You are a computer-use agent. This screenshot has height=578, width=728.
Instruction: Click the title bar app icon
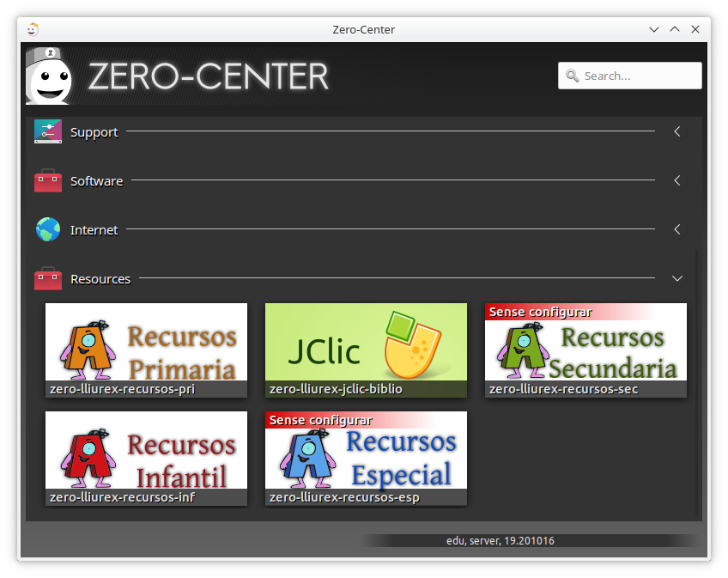tap(32, 29)
